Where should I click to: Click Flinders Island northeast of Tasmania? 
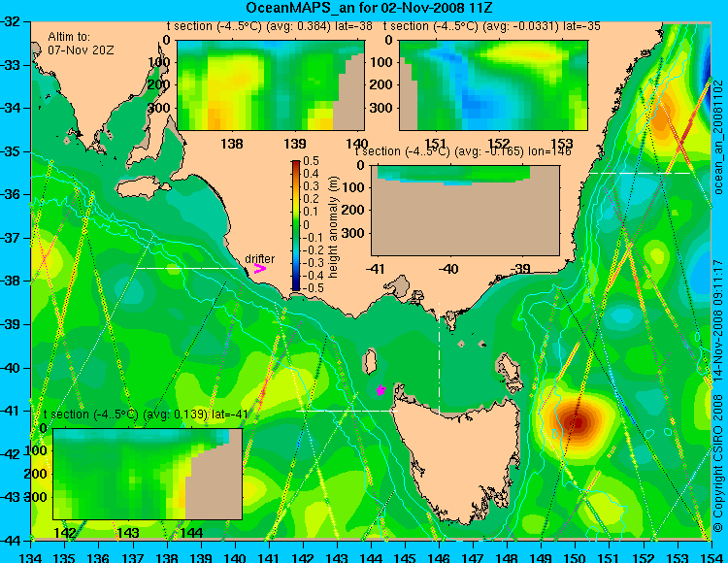[x=510, y=369]
